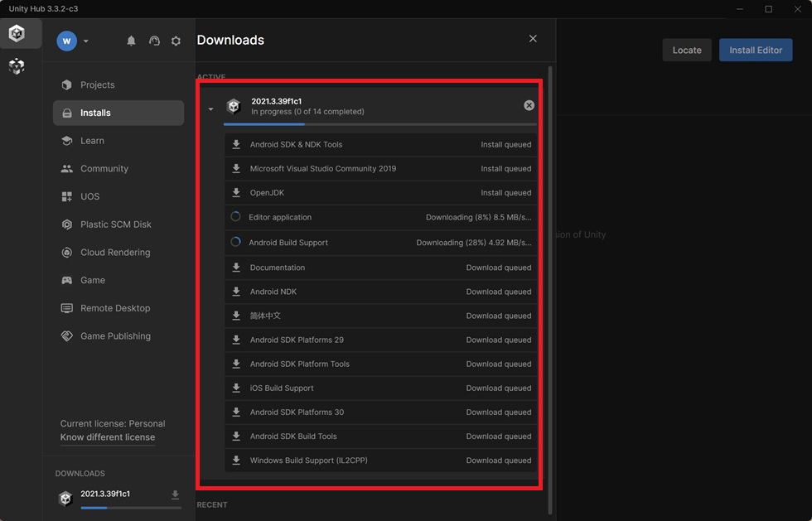Click the Locate button

[687, 51]
